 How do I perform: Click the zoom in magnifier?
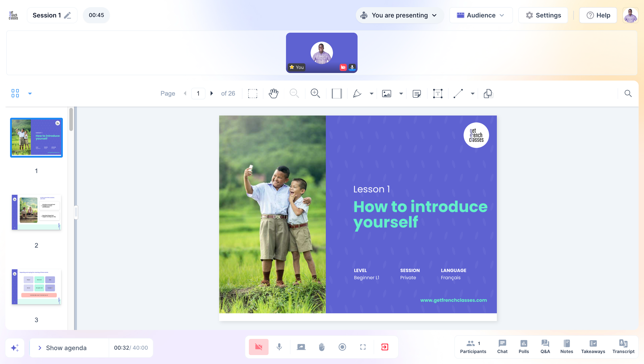click(x=315, y=93)
